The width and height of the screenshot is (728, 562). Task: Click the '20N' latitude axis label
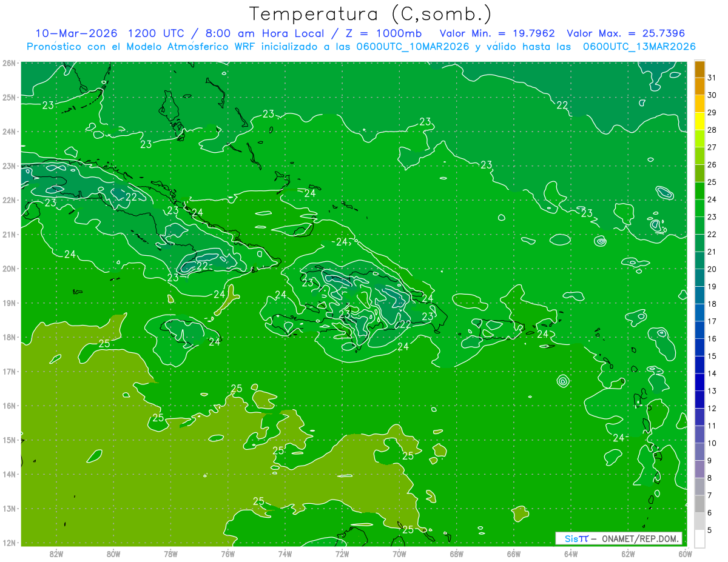[8, 269]
